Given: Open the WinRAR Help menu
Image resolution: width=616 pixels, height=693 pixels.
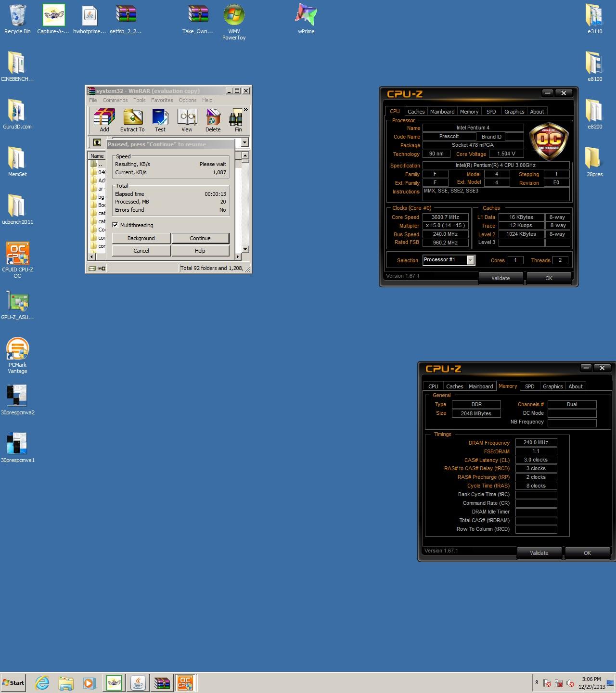Looking at the screenshot, I should click(207, 100).
